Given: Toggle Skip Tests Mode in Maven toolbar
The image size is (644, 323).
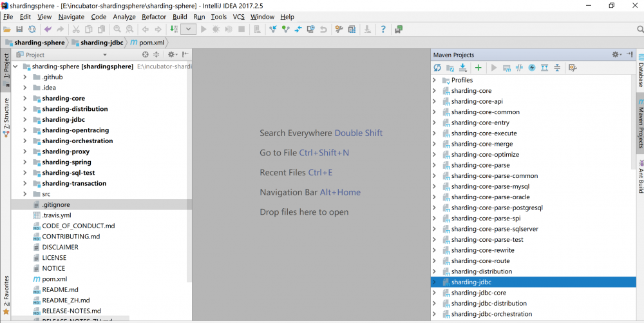Looking at the screenshot, I should pyautogui.click(x=532, y=68).
